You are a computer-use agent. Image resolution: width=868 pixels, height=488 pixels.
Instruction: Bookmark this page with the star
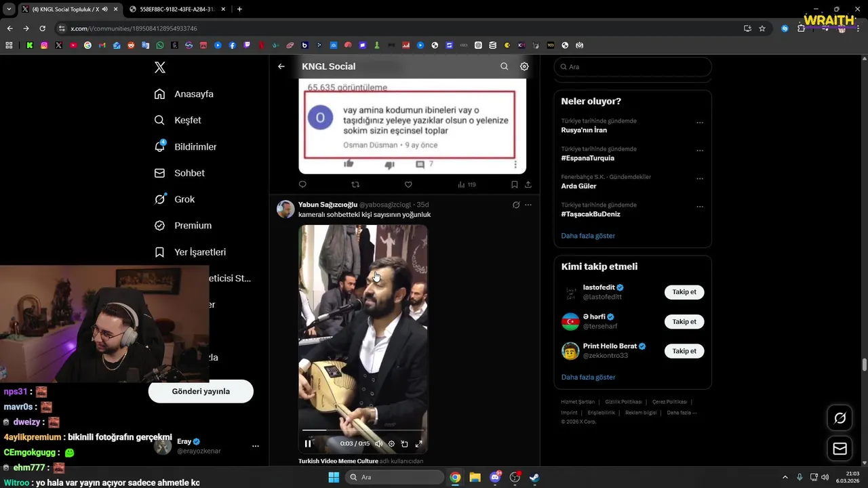point(762,28)
